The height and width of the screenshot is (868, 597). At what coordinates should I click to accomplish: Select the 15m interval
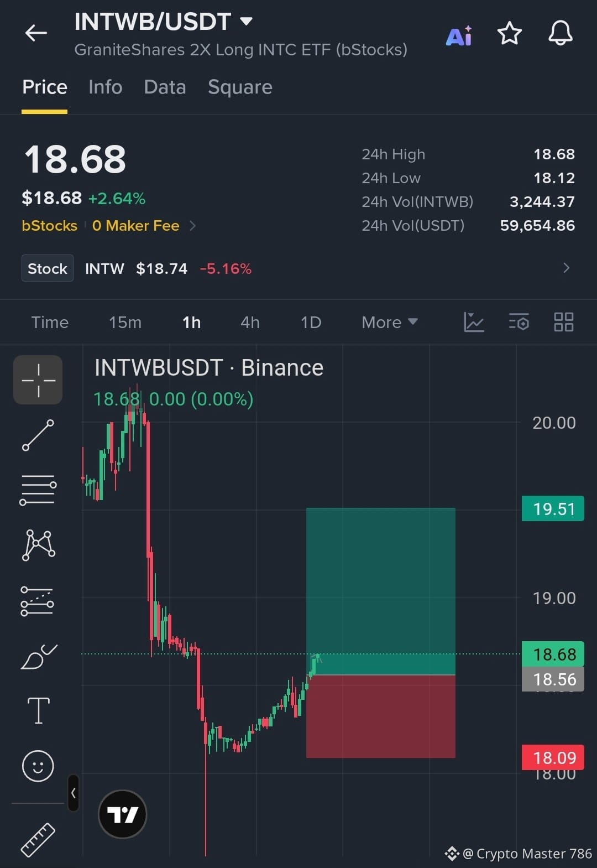tap(125, 323)
